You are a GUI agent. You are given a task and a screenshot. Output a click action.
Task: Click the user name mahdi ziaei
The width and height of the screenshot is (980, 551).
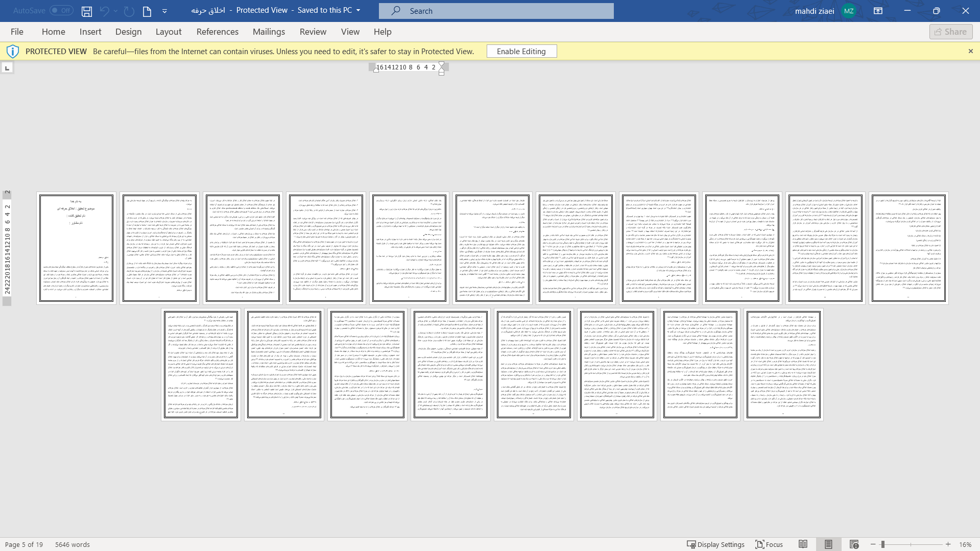pyautogui.click(x=815, y=11)
